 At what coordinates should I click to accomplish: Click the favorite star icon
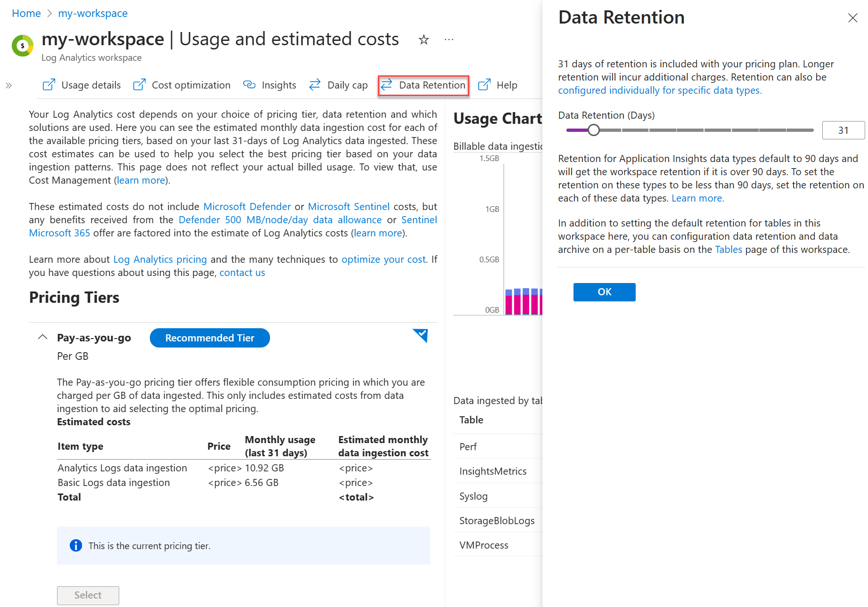pos(424,40)
